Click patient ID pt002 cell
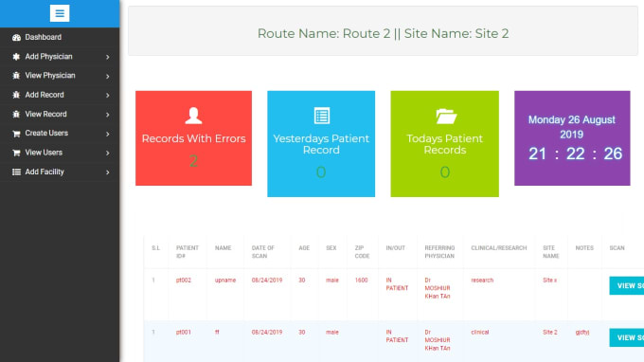The height and width of the screenshot is (362, 644). coord(184,281)
